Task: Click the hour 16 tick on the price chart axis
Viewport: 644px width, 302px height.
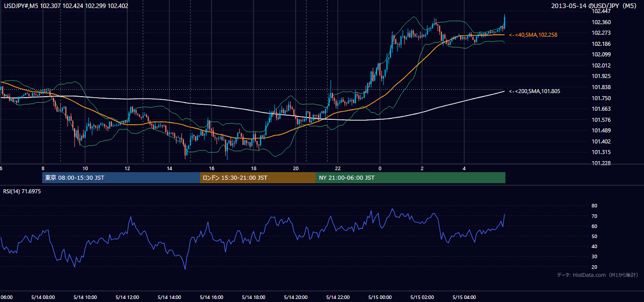Action: (x=212, y=168)
